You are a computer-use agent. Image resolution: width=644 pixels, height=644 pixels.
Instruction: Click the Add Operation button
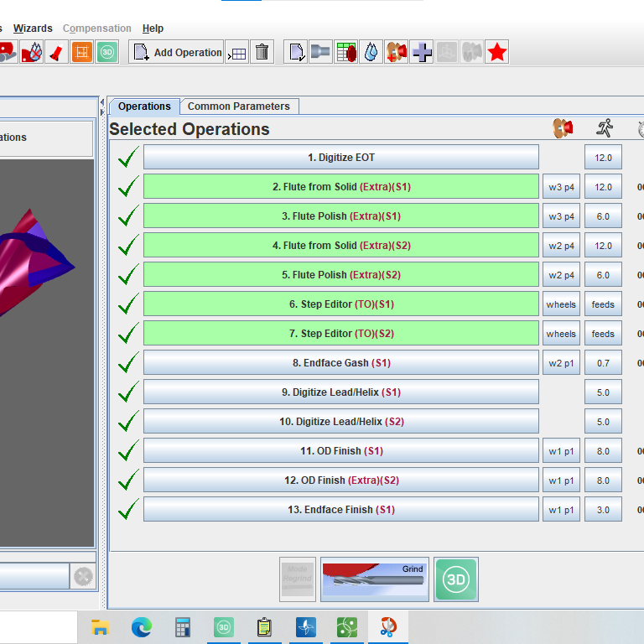pyautogui.click(x=177, y=52)
